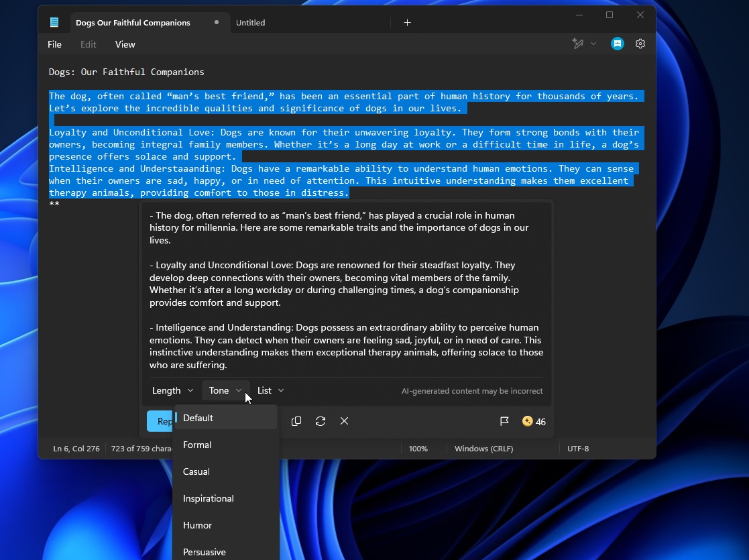
Task: Minimize the Notepad window
Action: tap(579, 15)
